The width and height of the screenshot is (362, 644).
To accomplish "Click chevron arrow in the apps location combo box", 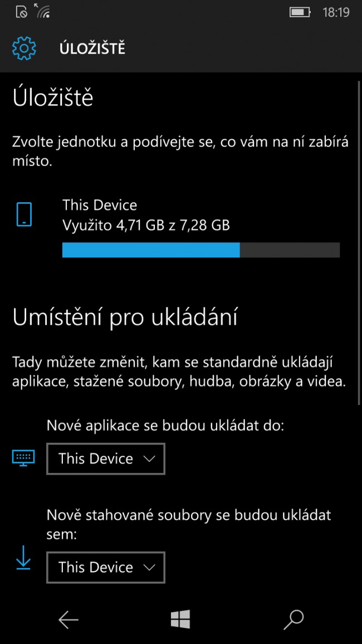I will (149, 459).
